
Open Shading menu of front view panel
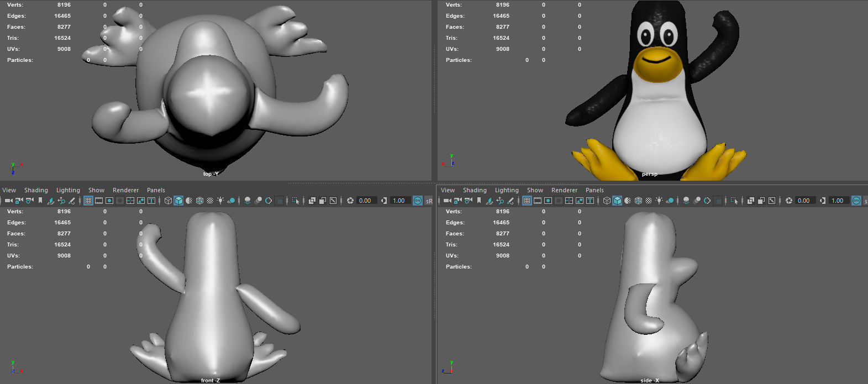[x=36, y=190]
